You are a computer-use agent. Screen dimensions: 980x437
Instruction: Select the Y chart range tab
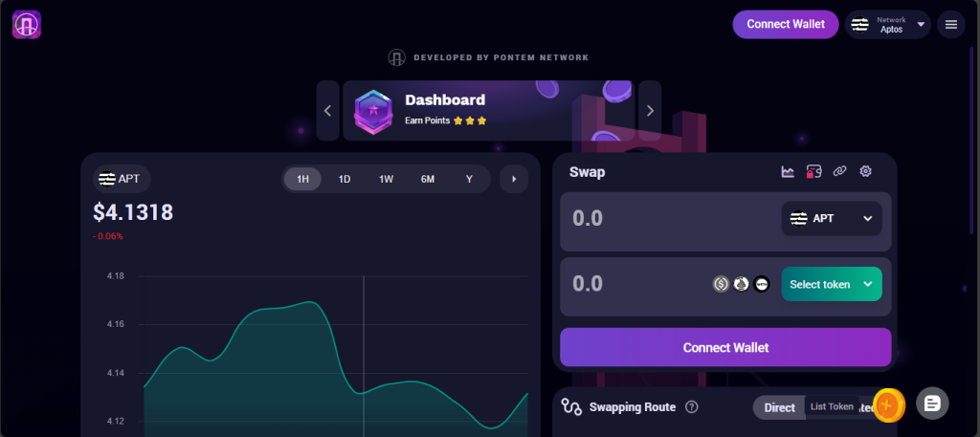click(x=469, y=179)
